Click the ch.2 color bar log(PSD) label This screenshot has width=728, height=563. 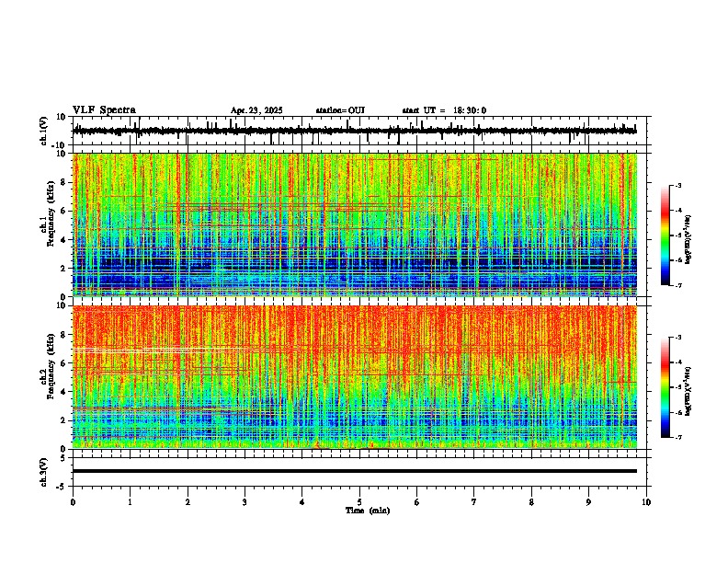[x=688, y=392]
